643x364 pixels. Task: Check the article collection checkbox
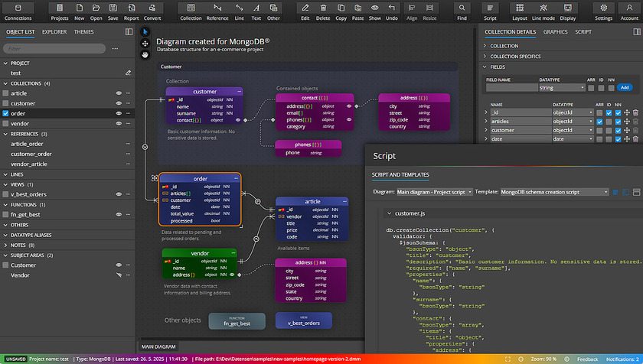pyautogui.click(x=5, y=93)
